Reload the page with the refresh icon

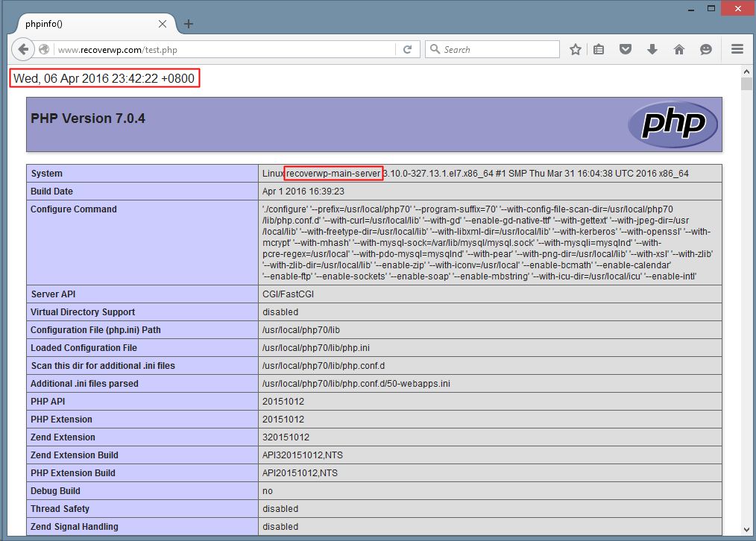click(407, 50)
